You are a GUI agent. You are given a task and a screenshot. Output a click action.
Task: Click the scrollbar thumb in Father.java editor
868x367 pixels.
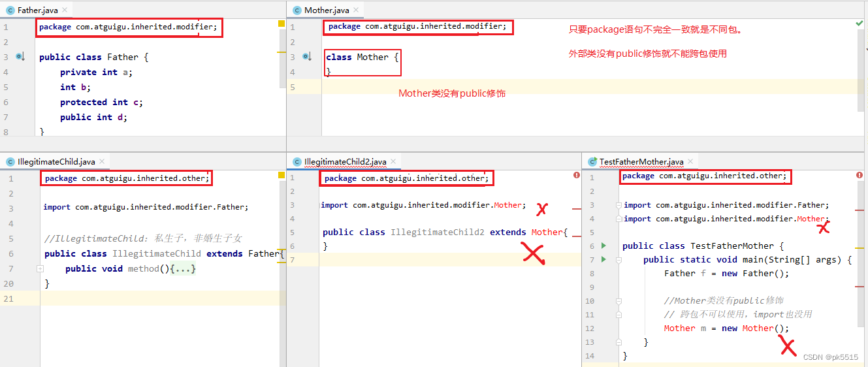(283, 59)
